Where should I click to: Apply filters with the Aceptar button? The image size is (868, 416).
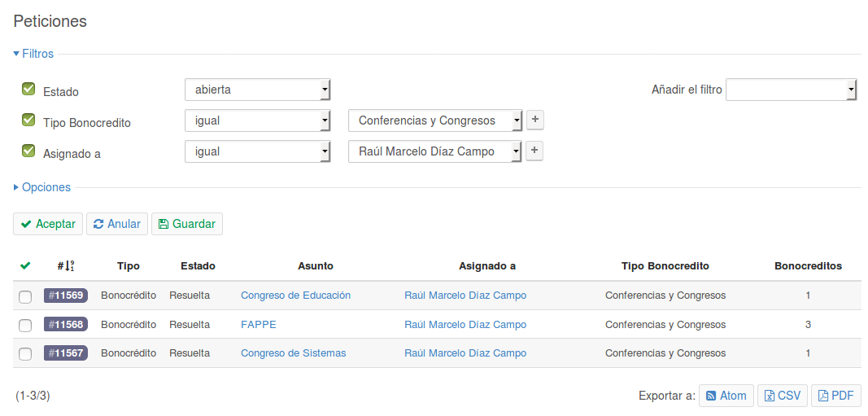48,224
